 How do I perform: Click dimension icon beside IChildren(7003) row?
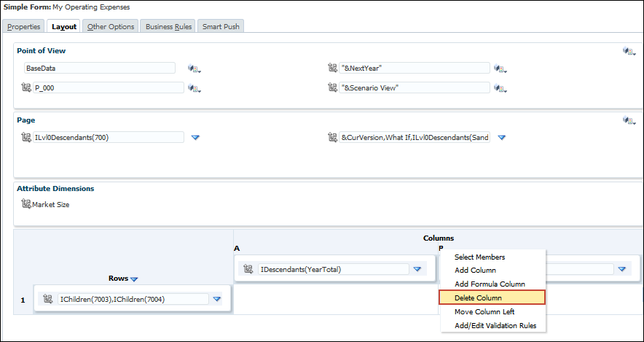(x=48, y=299)
